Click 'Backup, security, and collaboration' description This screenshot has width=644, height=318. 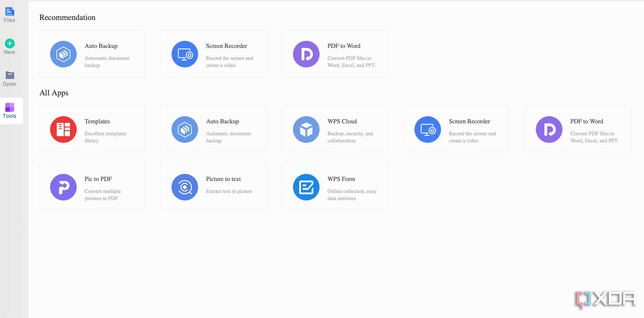(x=350, y=137)
